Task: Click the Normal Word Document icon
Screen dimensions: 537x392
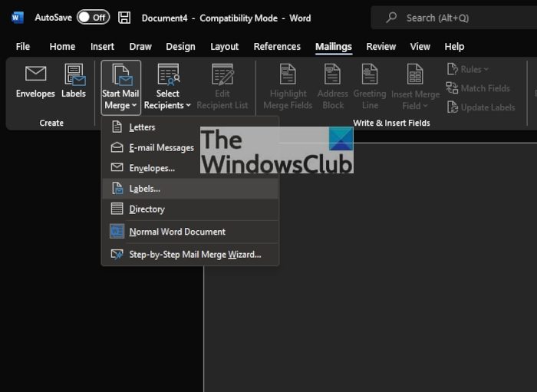Action: 117,231
